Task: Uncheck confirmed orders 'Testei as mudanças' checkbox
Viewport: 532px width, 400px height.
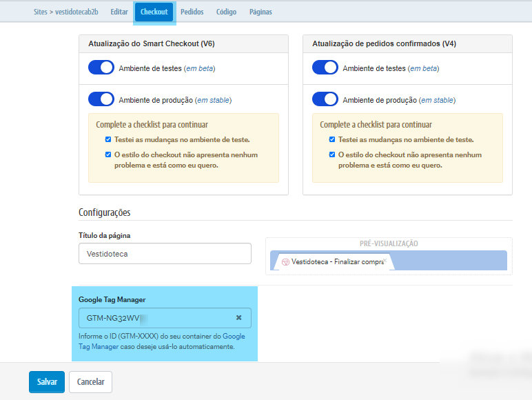Action: coord(332,139)
